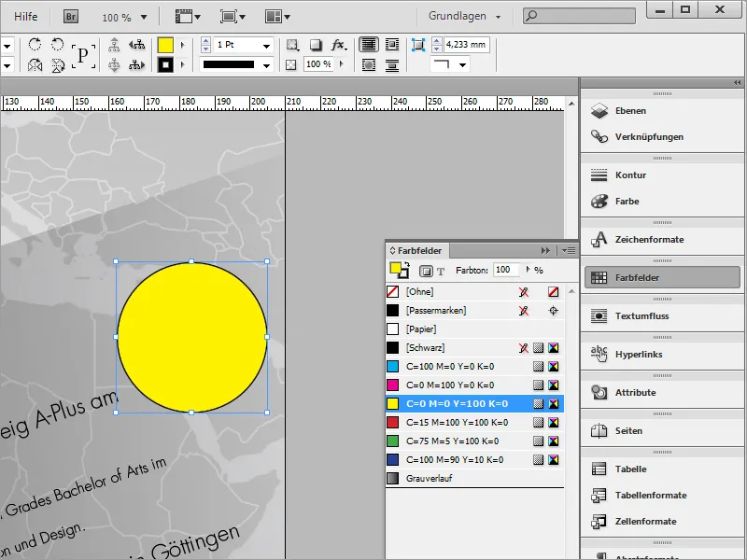
Task: Open Adobe Bridge via the Br icon
Action: [71, 17]
